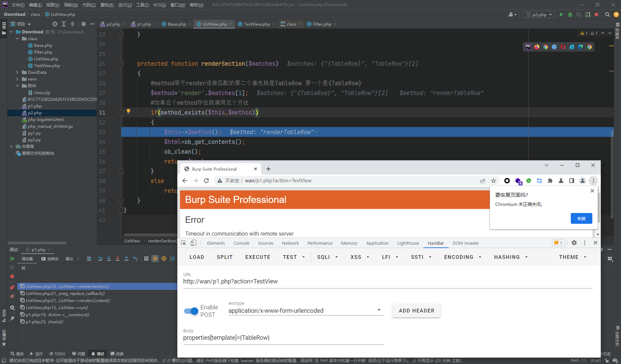Viewport: 621px width, 364px height.
Task: Toggle the Enable POST switch
Action: 191,311
